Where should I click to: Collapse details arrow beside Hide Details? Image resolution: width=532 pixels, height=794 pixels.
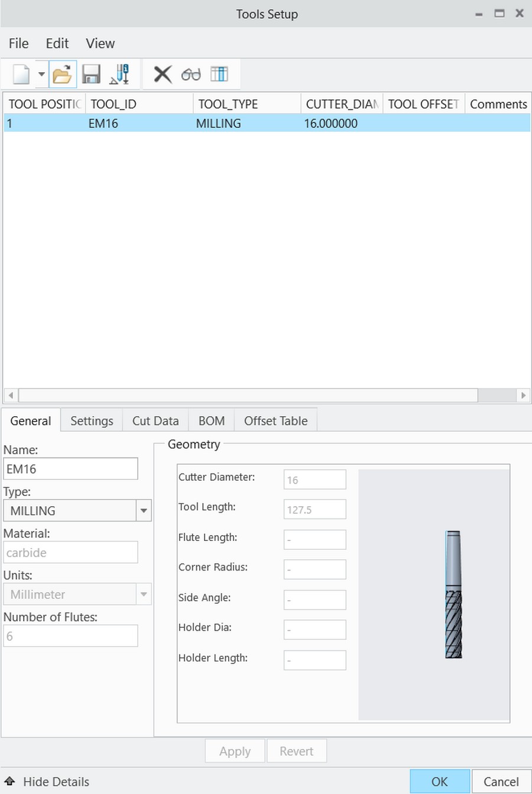click(x=10, y=781)
